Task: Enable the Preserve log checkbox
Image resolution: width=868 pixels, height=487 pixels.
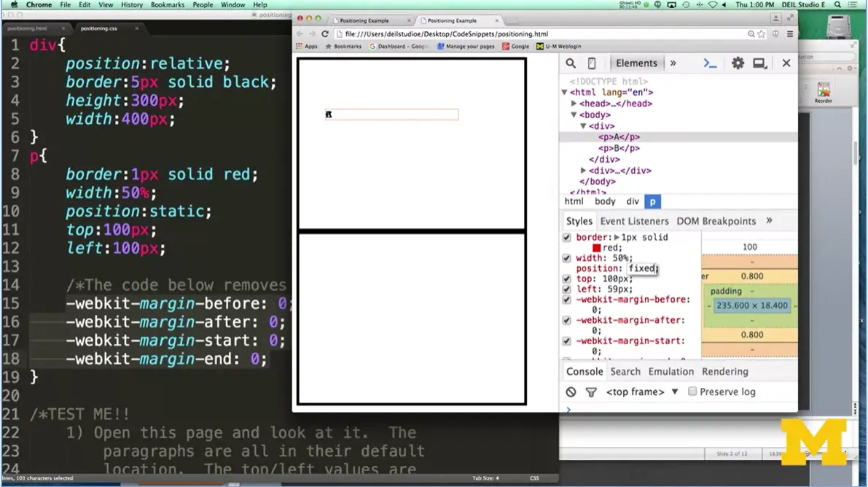Action: point(692,391)
